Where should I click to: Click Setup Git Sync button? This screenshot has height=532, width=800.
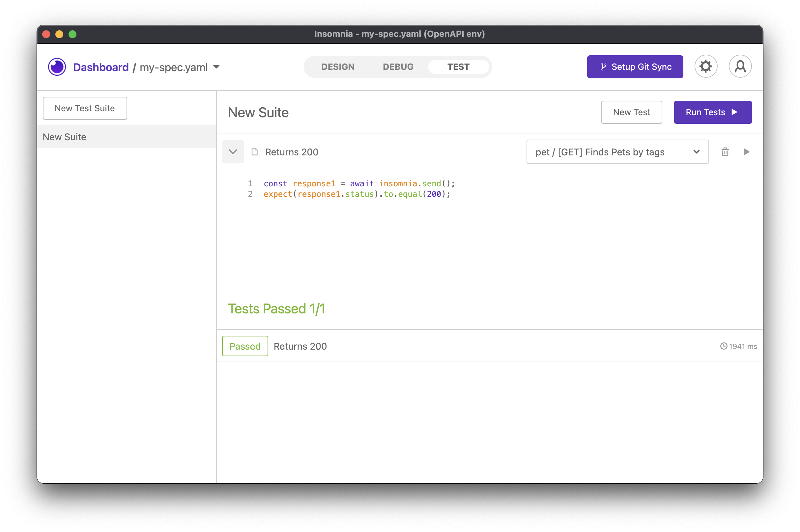(635, 67)
